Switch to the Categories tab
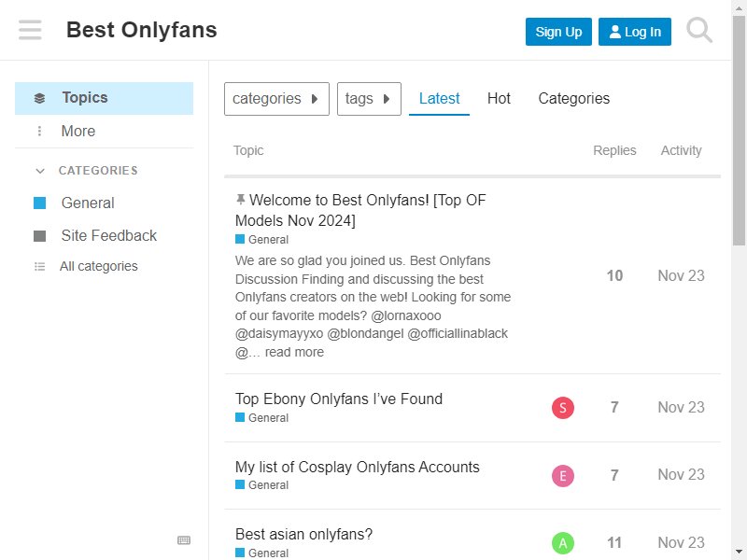The height and width of the screenshot is (560, 747). 573,99
